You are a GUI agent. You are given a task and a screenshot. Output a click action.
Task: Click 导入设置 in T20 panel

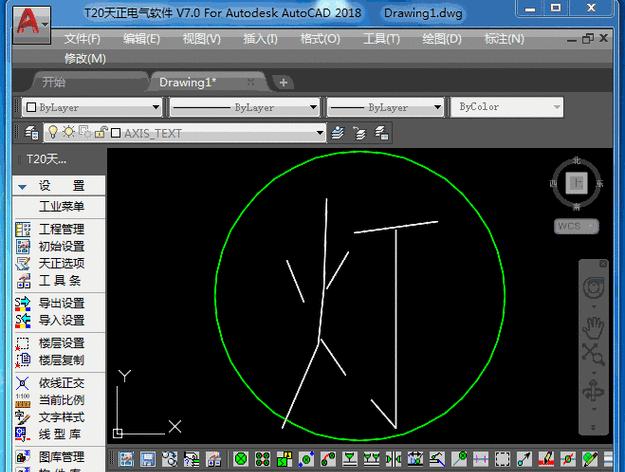pos(61,320)
